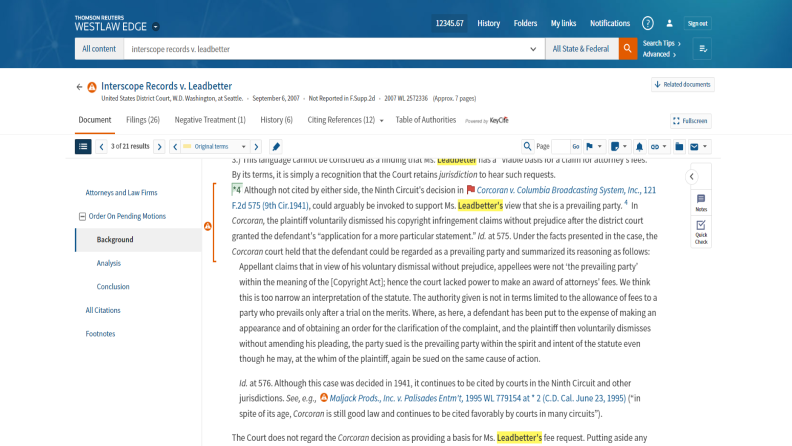Open the Quick Check tool
This screenshot has height=446, width=792.
click(x=701, y=232)
